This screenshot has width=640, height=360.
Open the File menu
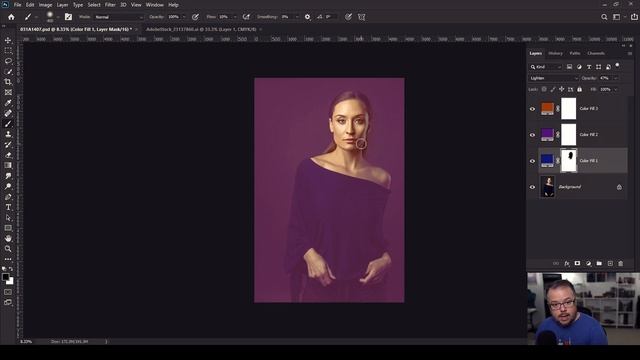pyautogui.click(x=17, y=5)
